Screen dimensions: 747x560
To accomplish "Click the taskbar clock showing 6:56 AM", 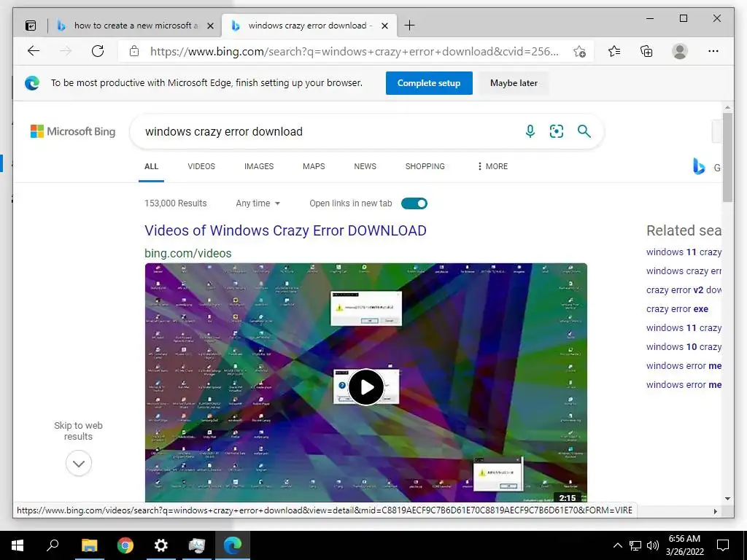I will 684,545.
